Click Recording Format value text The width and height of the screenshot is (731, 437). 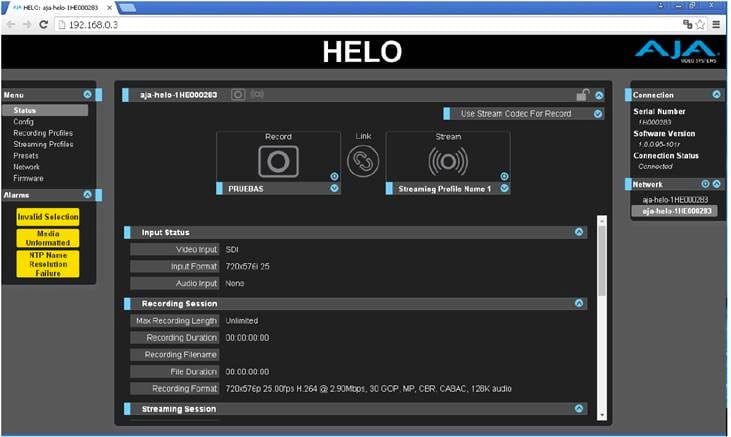pyautogui.click(x=368, y=388)
